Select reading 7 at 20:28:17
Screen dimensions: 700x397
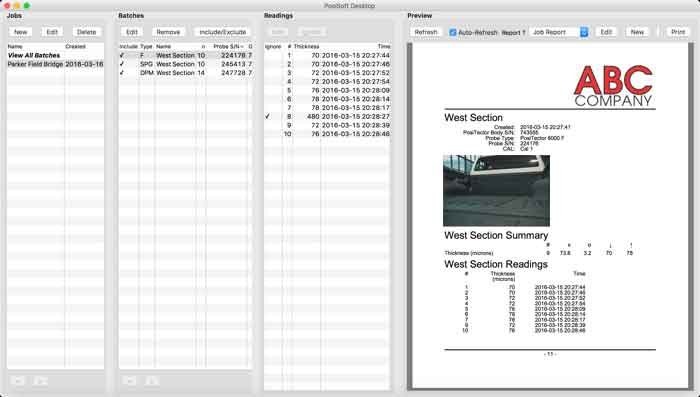pos(327,108)
